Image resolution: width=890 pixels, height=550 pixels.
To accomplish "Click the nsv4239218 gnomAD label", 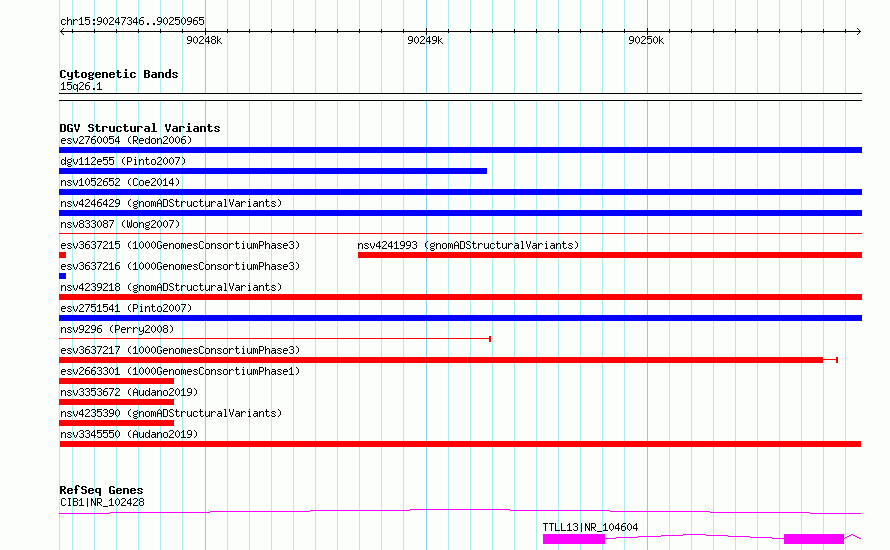I will pos(171,287).
